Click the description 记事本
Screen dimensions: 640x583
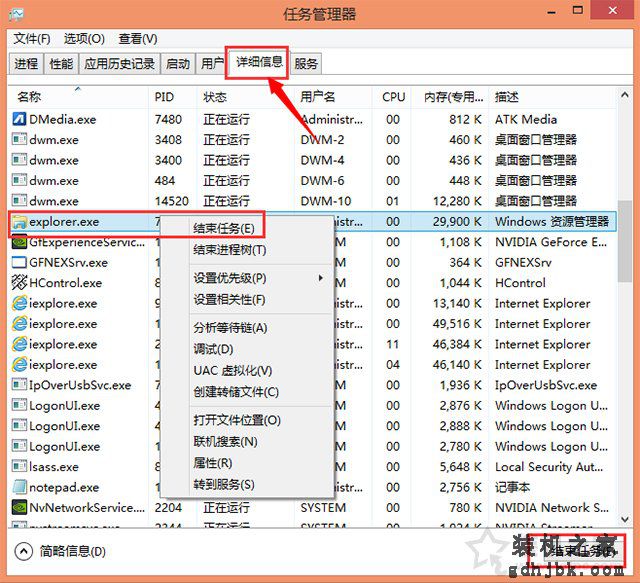pos(512,487)
